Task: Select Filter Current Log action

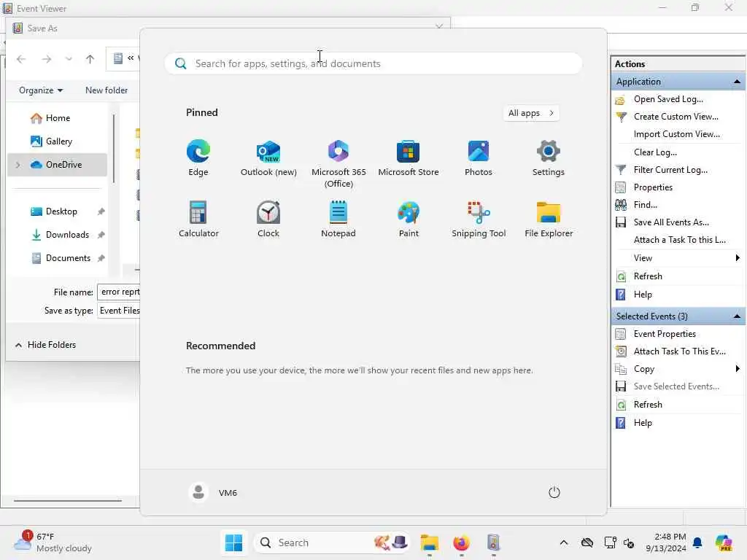Action: click(x=670, y=170)
